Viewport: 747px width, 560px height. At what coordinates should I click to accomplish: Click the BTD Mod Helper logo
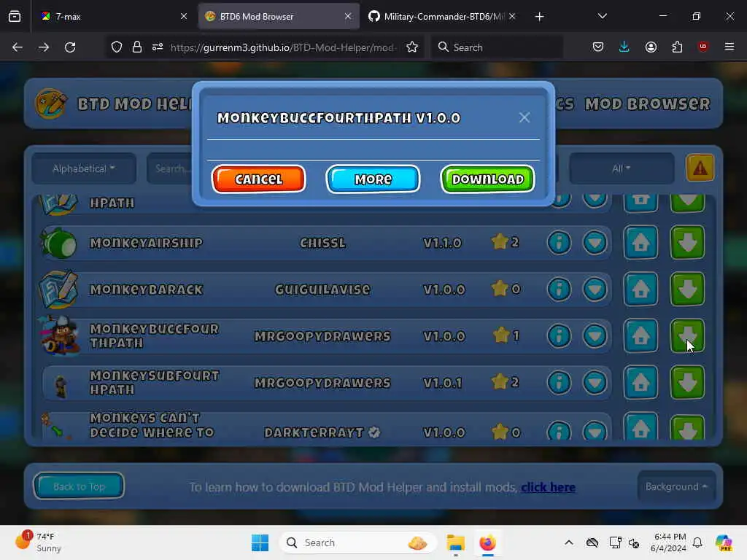(x=50, y=104)
